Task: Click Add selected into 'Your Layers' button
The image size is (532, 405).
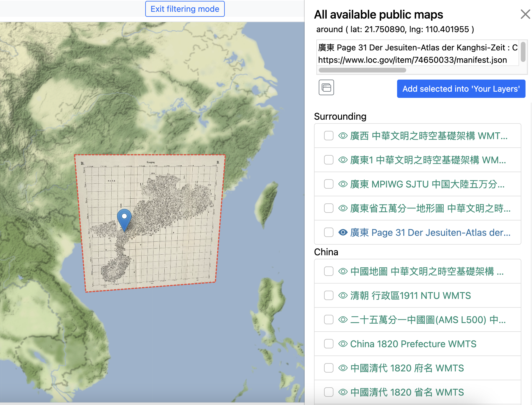Action: pos(461,89)
